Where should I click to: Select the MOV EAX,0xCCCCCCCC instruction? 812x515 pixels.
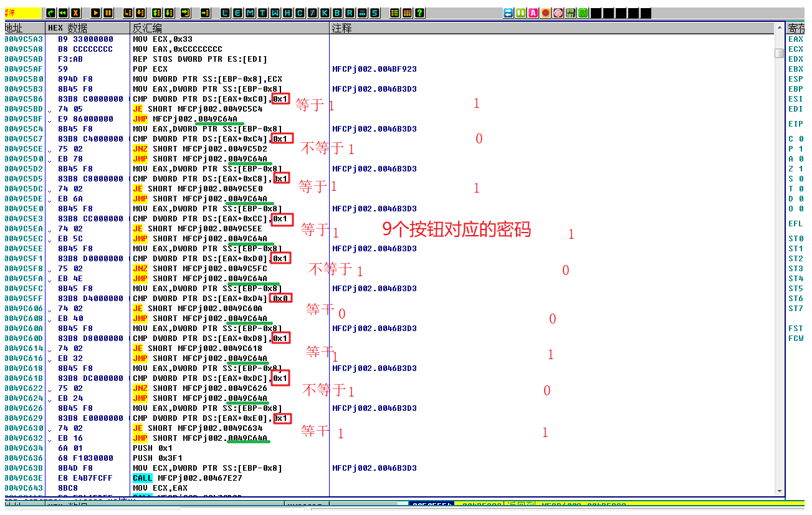tap(178, 49)
